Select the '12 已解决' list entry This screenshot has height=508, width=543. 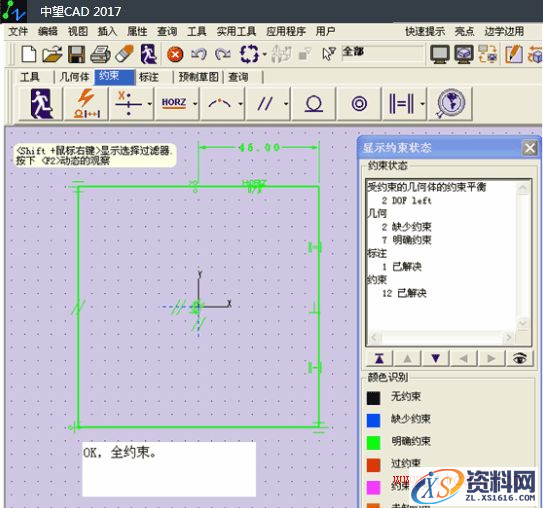pyautogui.click(x=404, y=293)
